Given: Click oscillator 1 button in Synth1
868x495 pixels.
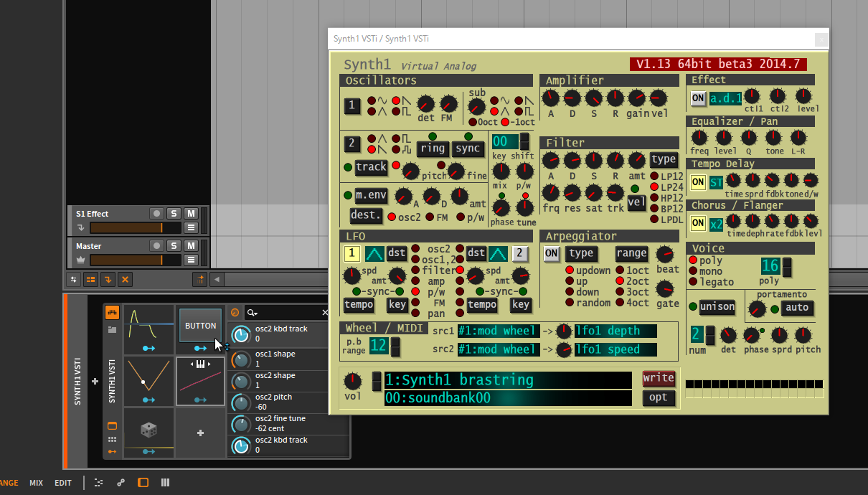Looking at the screenshot, I should point(352,106).
